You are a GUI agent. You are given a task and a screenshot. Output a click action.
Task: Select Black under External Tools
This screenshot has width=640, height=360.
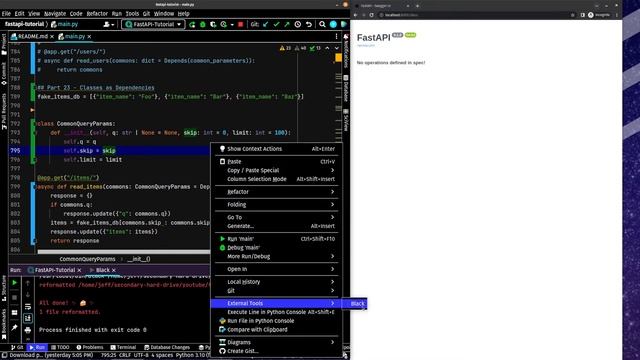tap(354, 304)
